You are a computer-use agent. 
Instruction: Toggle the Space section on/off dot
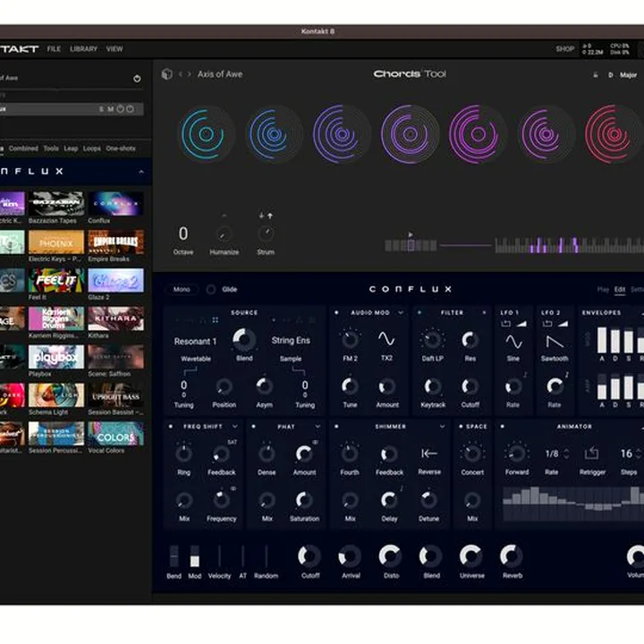point(461,427)
